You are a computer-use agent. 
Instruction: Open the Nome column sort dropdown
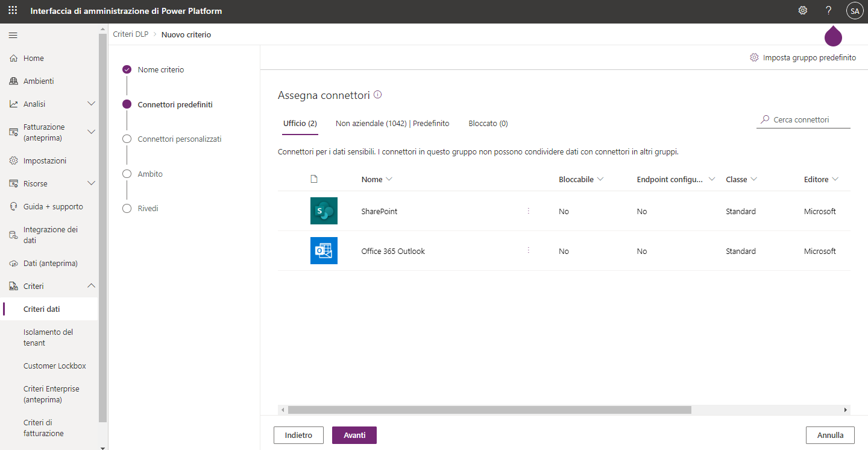click(389, 179)
